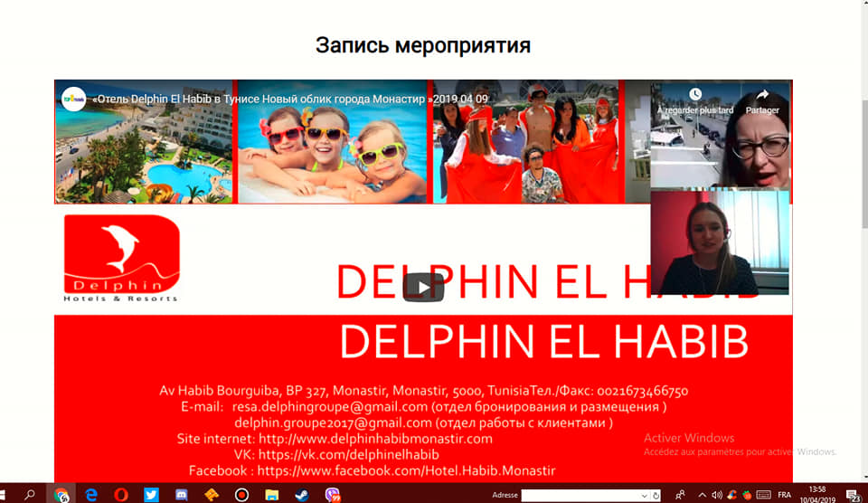Switch to Google Chrome in taskbar
This screenshot has height=503, width=868.
tap(61, 495)
